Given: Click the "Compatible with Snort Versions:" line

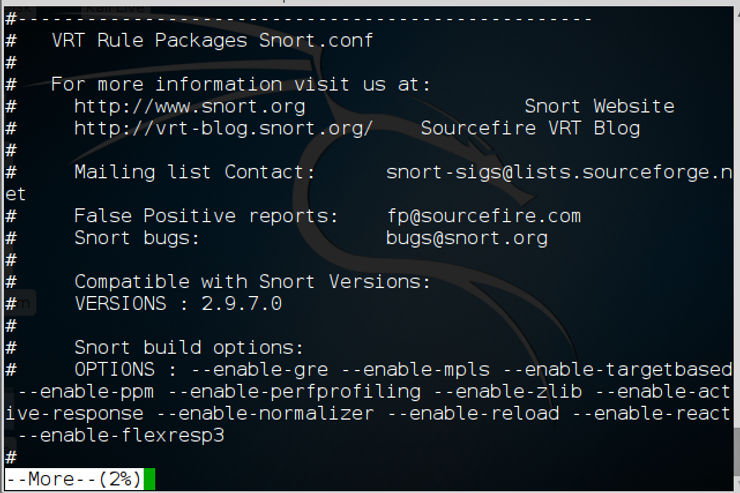Looking at the screenshot, I should point(252,282).
